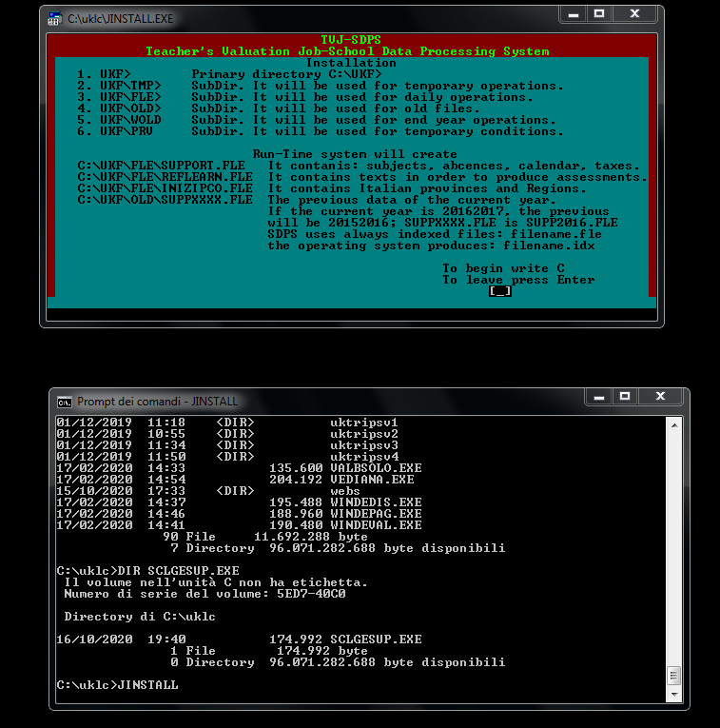The image size is (720, 728).
Task: Click the scrollbar up arrow in command prompt
Action: (674, 425)
